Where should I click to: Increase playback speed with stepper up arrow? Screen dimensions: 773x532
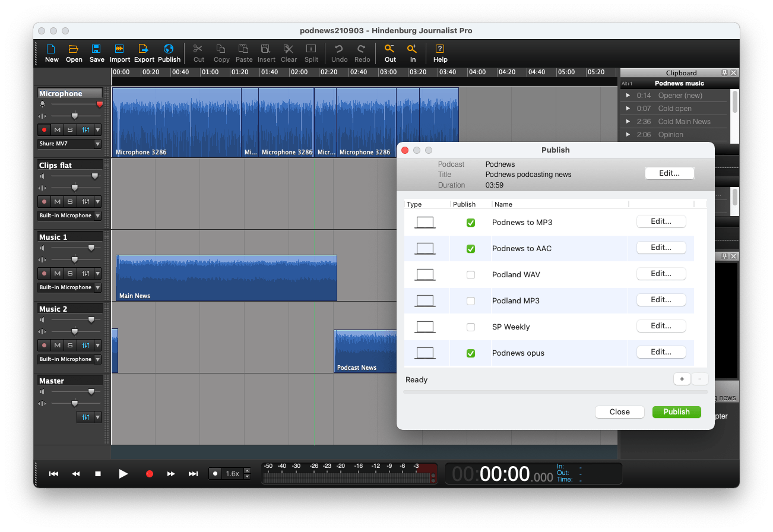[x=248, y=471]
